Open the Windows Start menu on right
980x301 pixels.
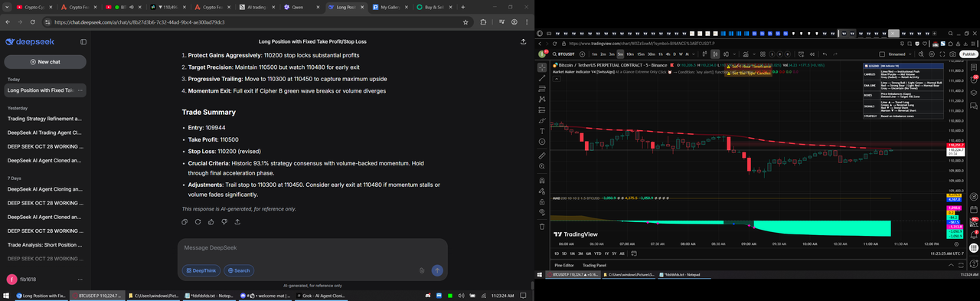[x=540, y=274]
